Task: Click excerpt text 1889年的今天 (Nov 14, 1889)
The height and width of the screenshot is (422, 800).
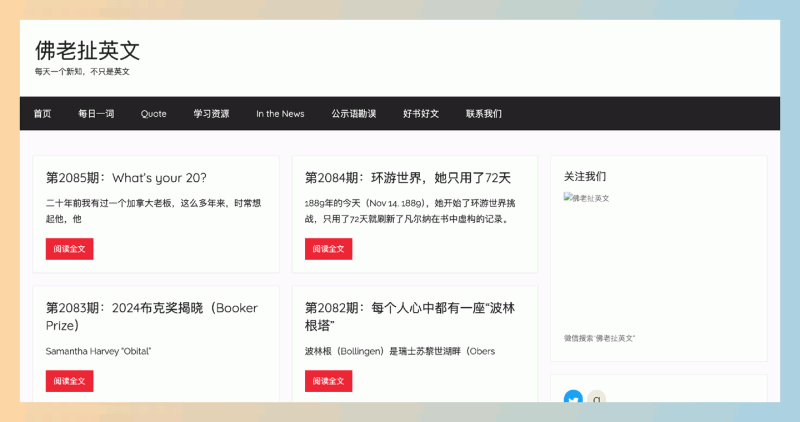Action: pos(410,211)
